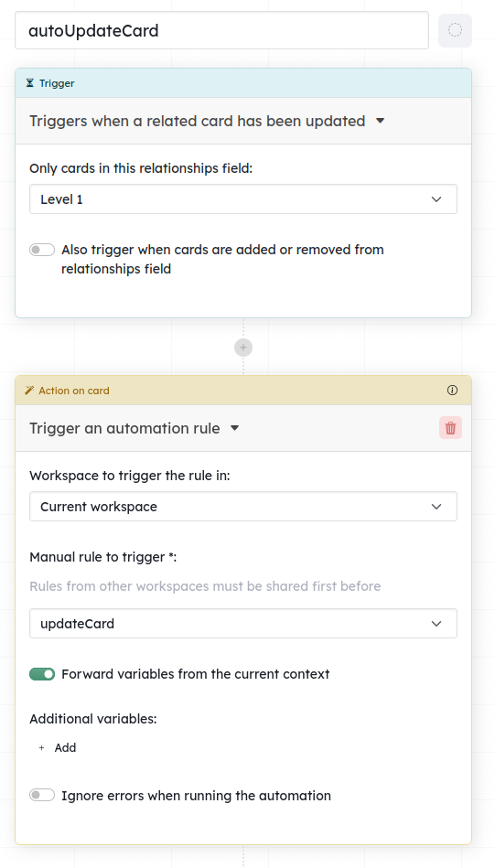Enable Ignore errors when running the automation
The height and width of the screenshot is (868, 495).
tap(42, 796)
